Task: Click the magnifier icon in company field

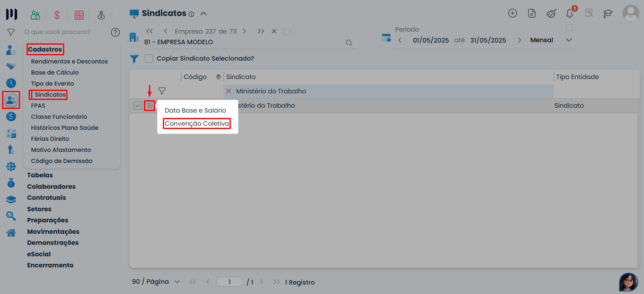Action: click(349, 43)
